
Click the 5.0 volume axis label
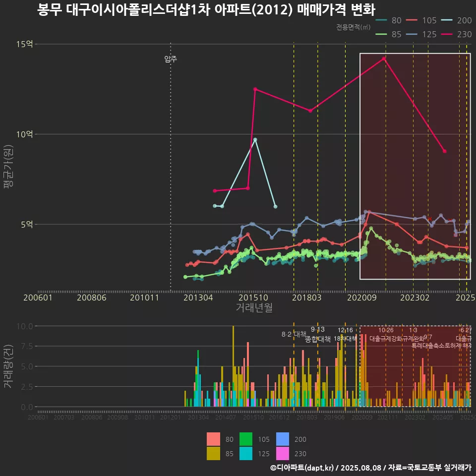click(27, 366)
